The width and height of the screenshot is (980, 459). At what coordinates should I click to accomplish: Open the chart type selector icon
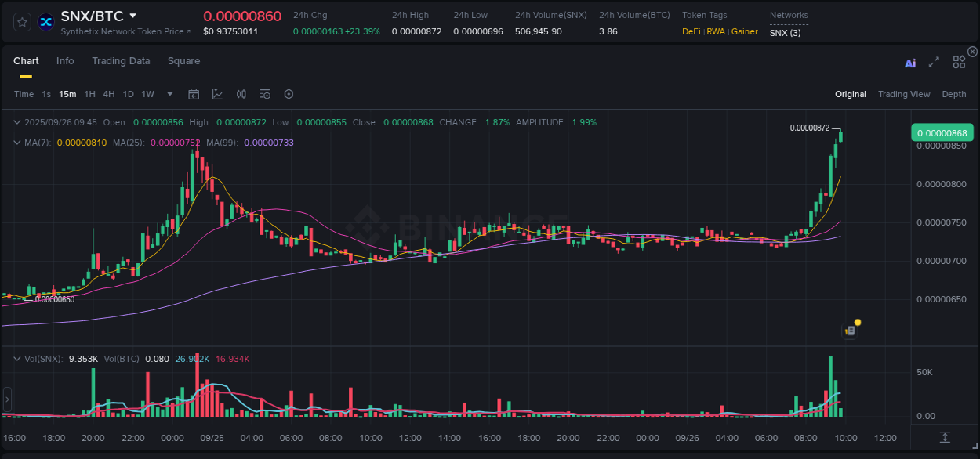point(217,94)
